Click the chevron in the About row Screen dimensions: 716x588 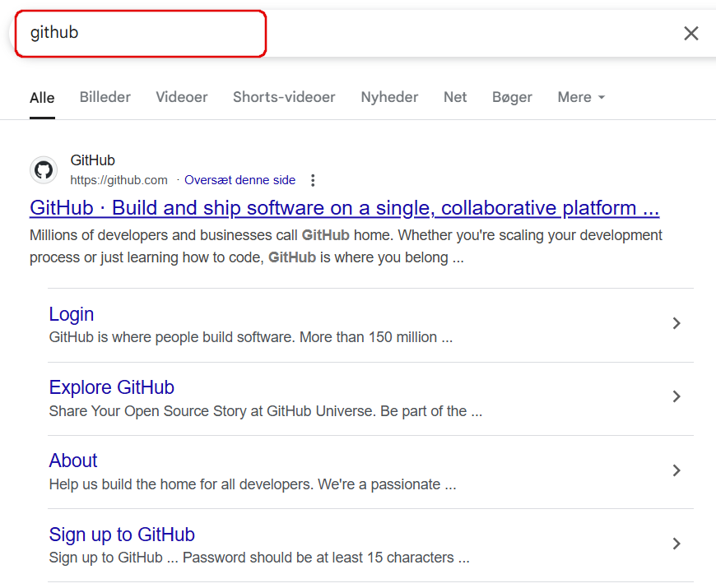click(676, 470)
